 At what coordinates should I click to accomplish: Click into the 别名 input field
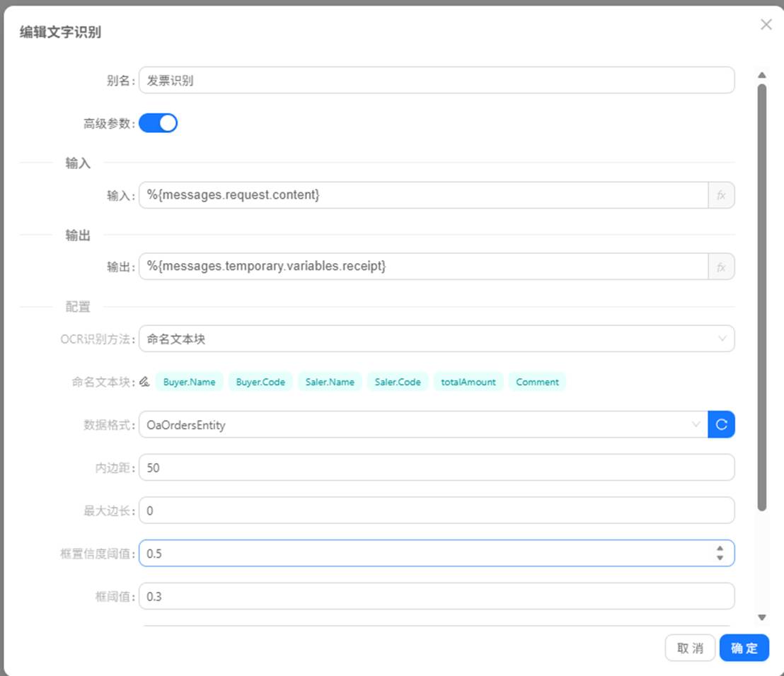click(x=436, y=81)
